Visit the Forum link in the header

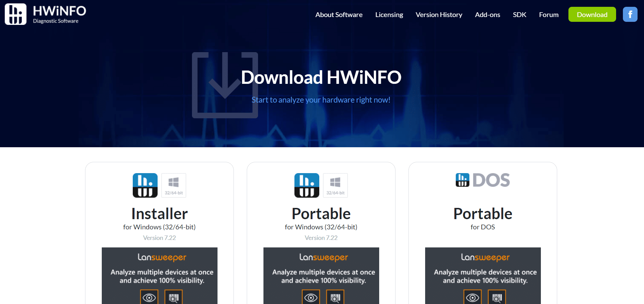tap(549, 15)
